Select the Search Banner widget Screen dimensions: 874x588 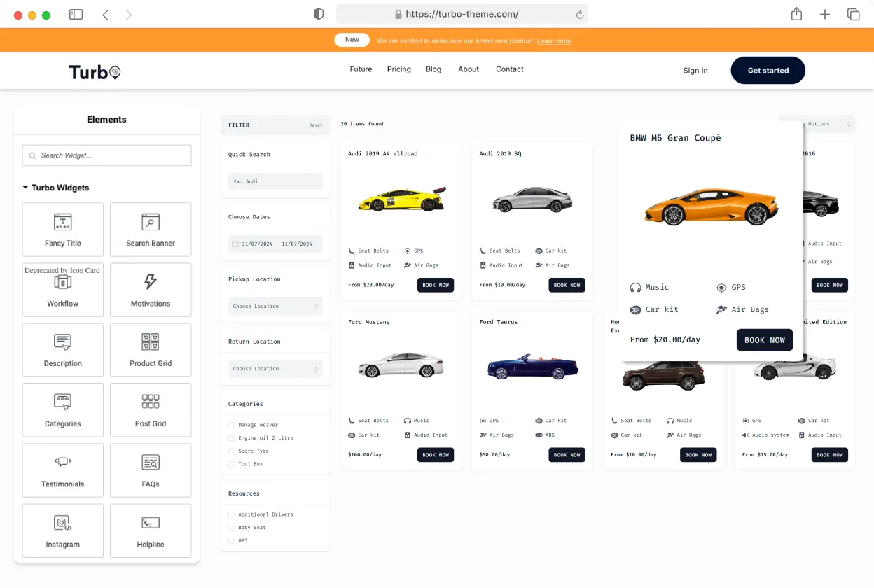(151, 230)
